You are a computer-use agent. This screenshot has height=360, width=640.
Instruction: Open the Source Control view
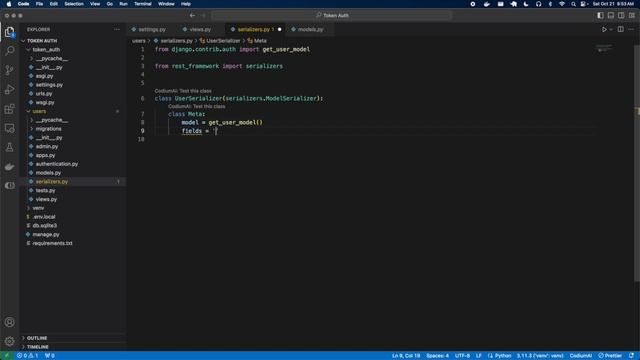click(x=9, y=70)
